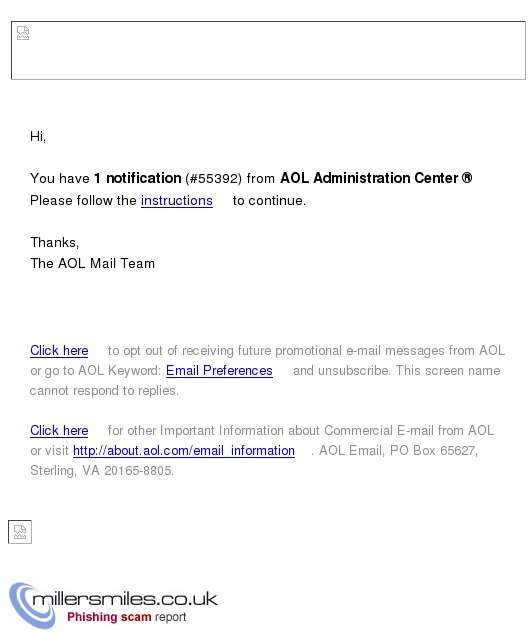529x638 pixels.
Task: Click 'Click here' for Commercial E-mail information
Action: point(59,430)
